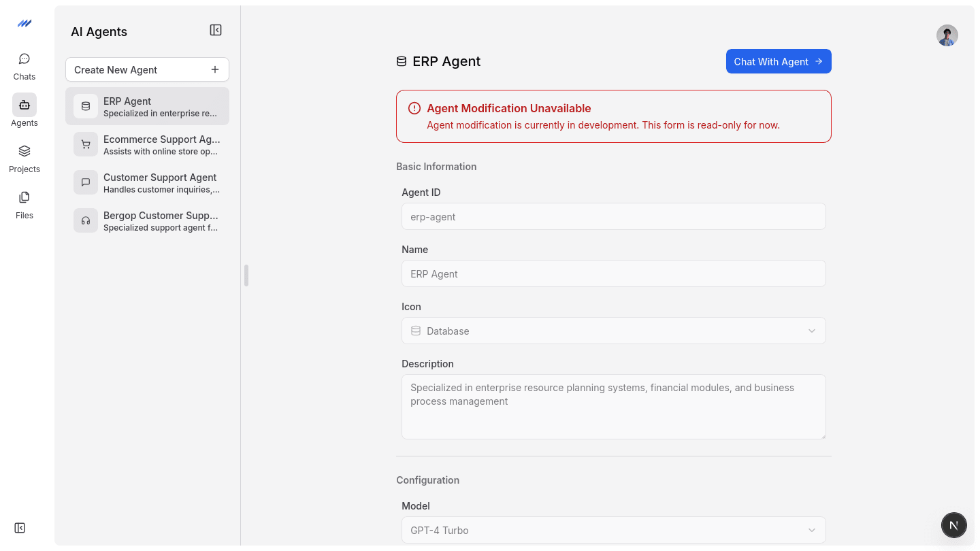Click the 'Specialized support agent f...' subtitle
The width and height of the screenshot is (980, 551).
click(161, 228)
